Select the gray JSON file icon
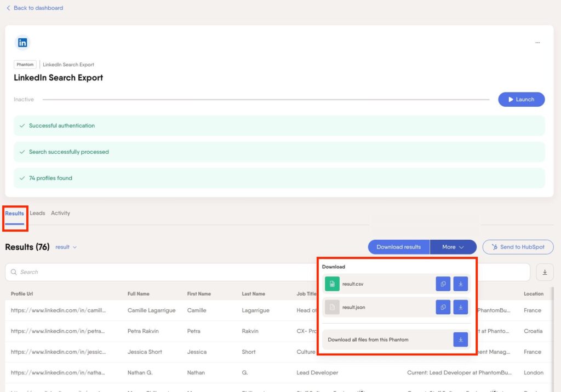The image size is (561, 392). click(332, 307)
